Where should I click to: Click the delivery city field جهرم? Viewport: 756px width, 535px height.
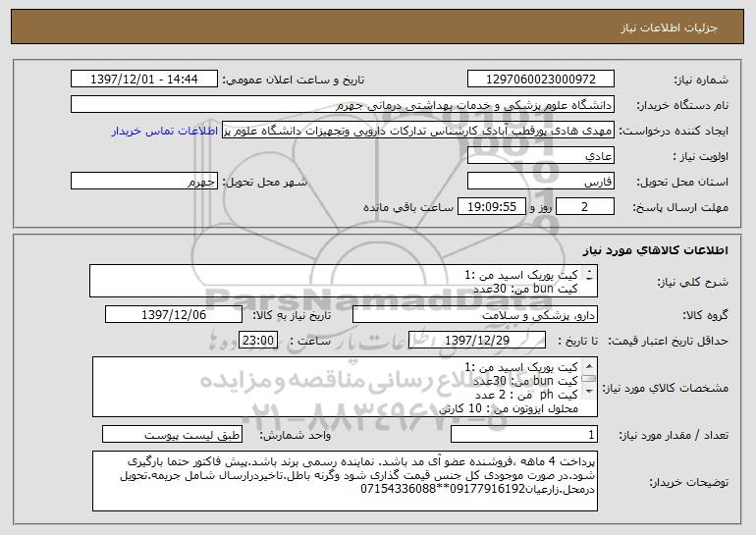(x=144, y=182)
